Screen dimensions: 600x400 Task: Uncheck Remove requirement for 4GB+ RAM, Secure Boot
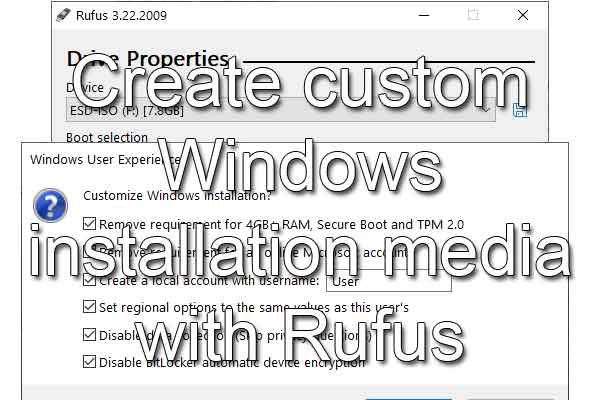(89, 224)
